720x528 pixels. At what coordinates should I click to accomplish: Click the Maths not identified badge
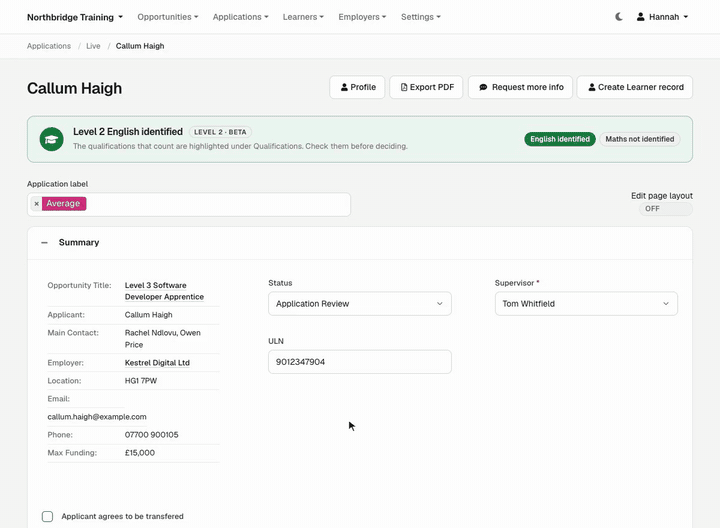pyautogui.click(x=640, y=139)
